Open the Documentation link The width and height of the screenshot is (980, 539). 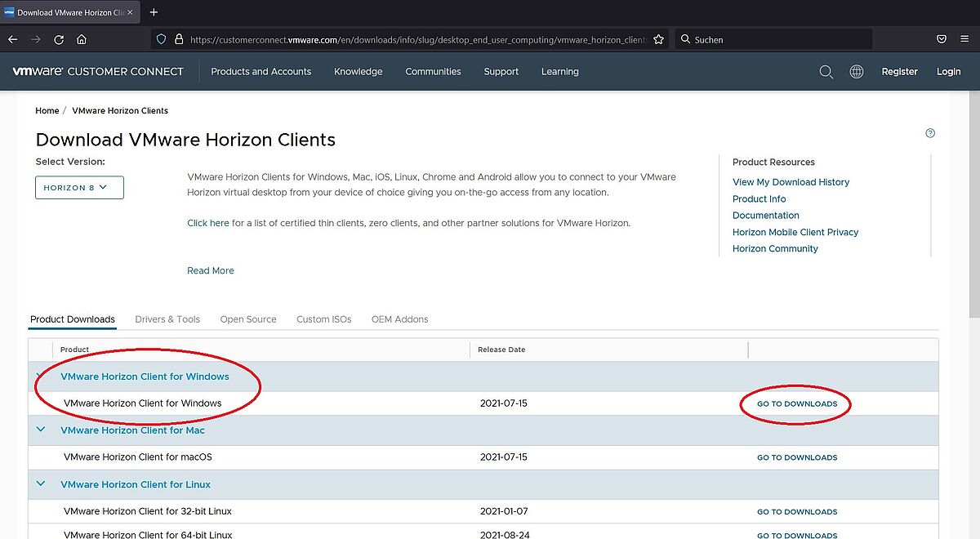coord(766,216)
